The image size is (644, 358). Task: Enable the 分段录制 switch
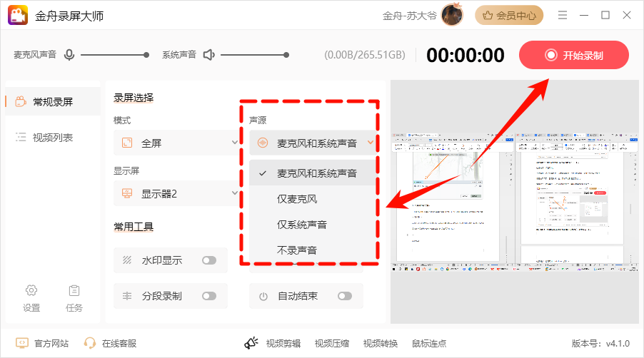(x=209, y=296)
